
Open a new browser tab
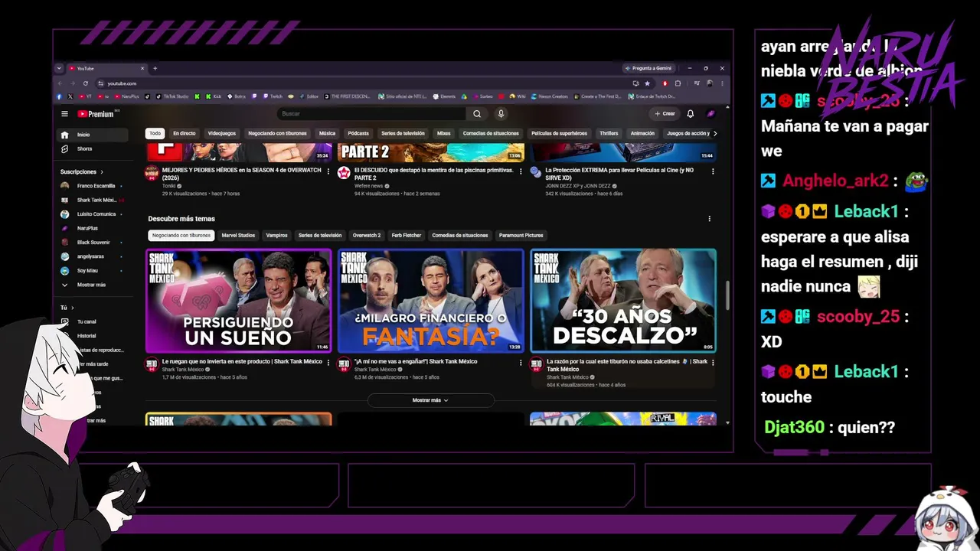point(155,68)
